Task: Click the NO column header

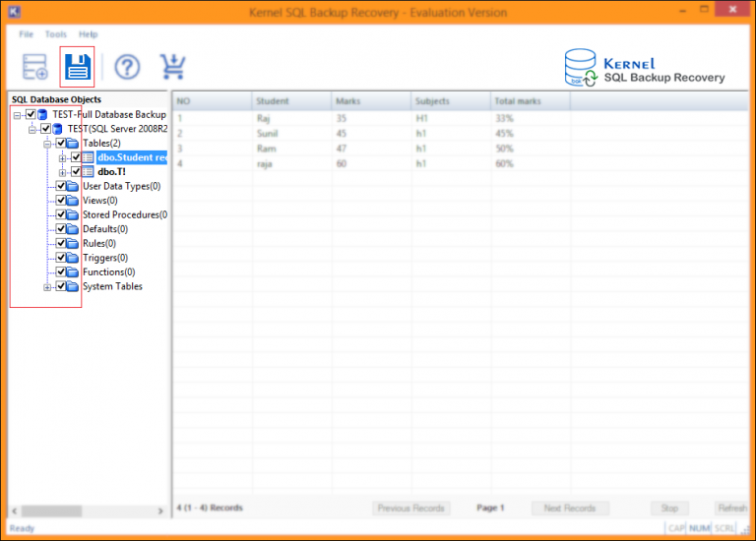Action: tap(213, 101)
